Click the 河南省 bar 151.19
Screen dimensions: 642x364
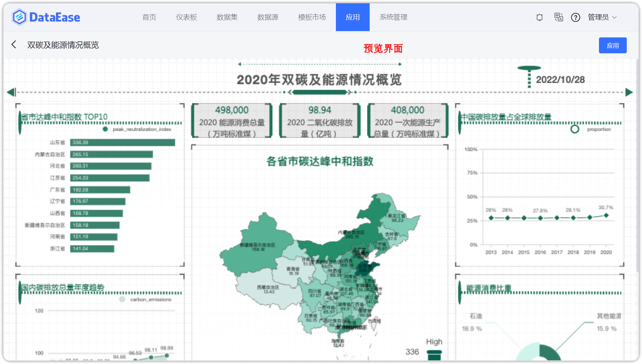point(94,237)
